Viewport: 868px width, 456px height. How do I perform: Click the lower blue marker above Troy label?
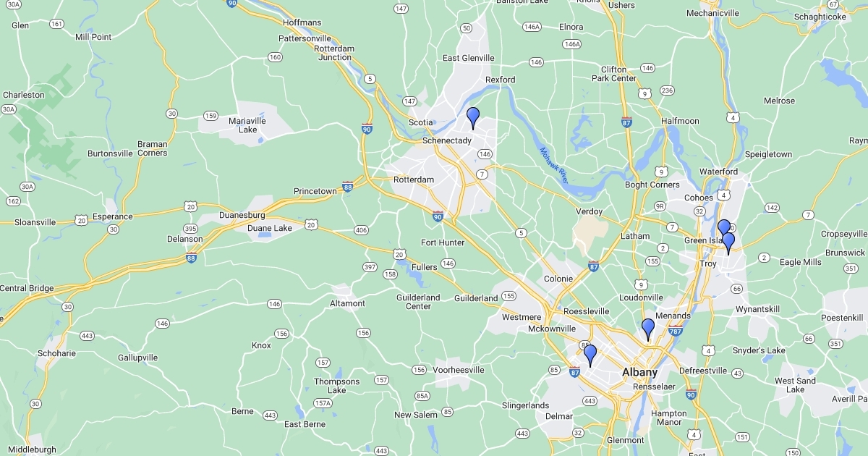728,243
